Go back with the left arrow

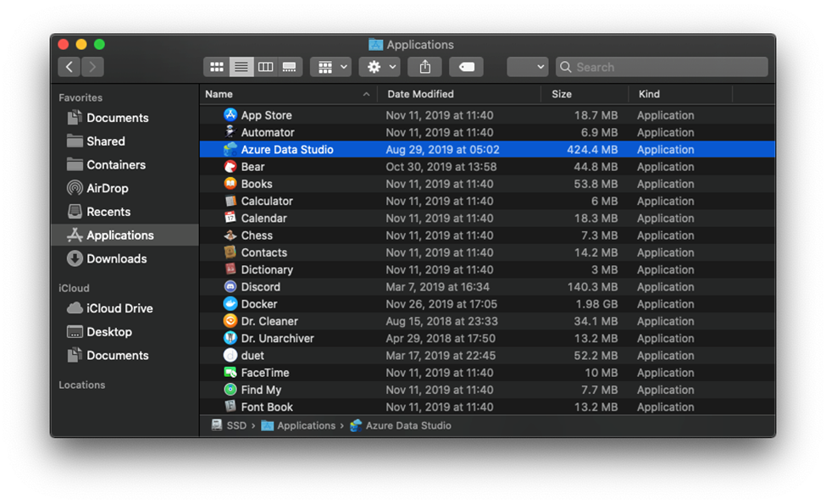coord(69,67)
